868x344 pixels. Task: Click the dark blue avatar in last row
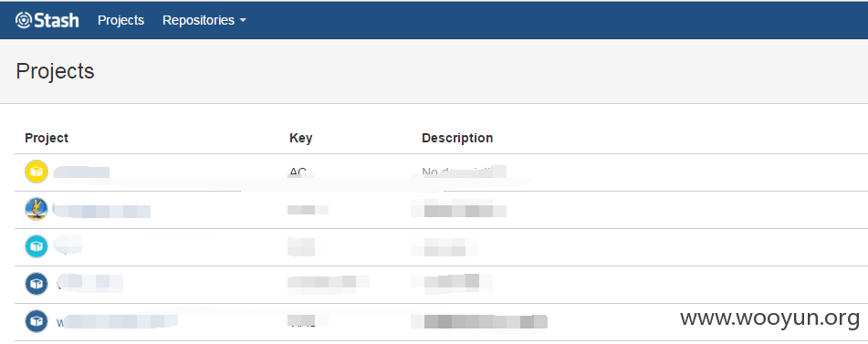pos(37,321)
